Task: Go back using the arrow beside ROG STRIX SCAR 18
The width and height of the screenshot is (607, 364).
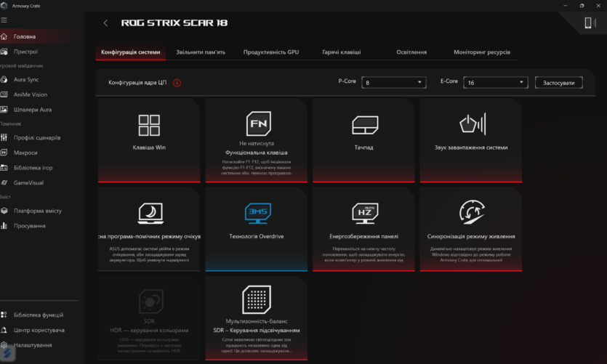Action: tap(105, 23)
